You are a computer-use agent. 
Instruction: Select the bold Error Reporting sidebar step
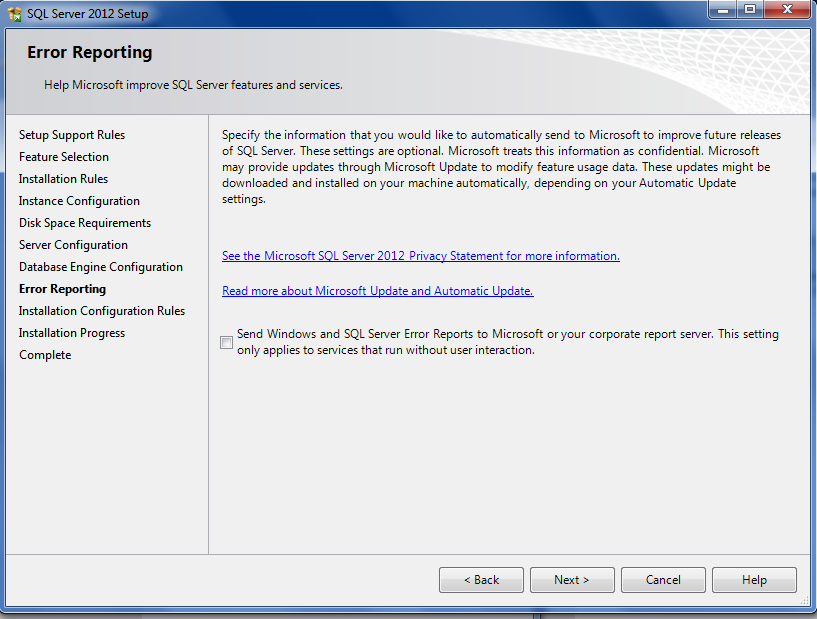pyautogui.click(x=62, y=289)
